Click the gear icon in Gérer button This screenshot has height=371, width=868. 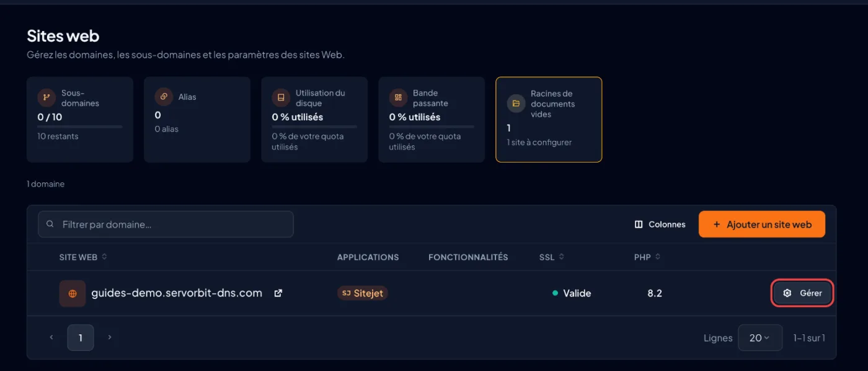[x=787, y=293]
